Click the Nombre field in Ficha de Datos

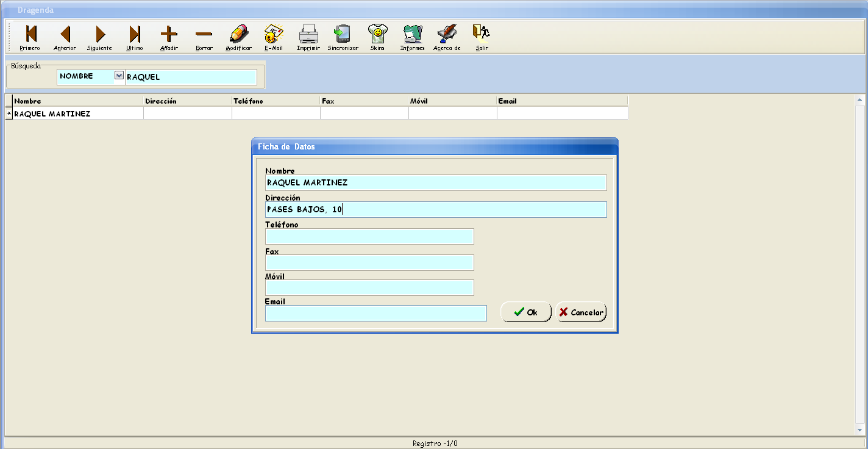[436, 182]
